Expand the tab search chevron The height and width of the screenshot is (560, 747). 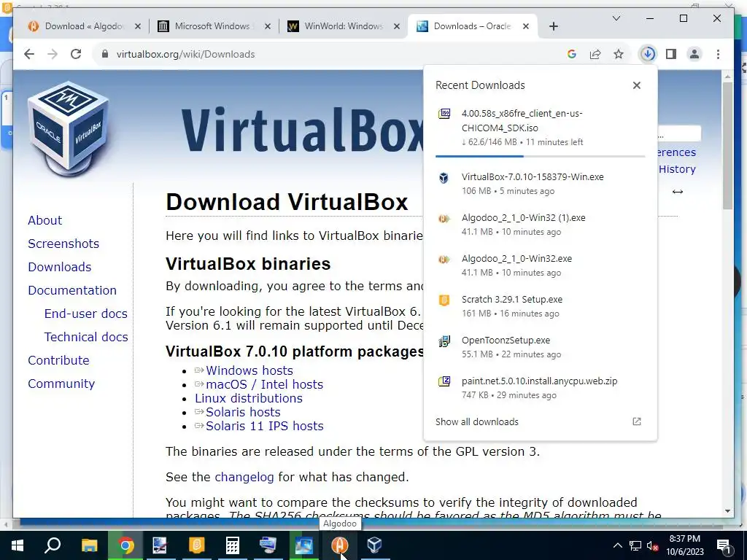click(x=616, y=18)
